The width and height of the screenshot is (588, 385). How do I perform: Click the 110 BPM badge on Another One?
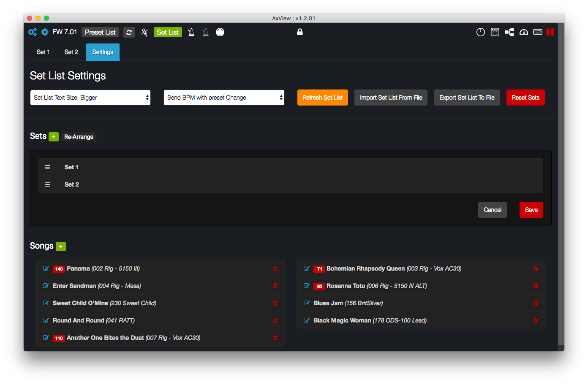[59, 338]
